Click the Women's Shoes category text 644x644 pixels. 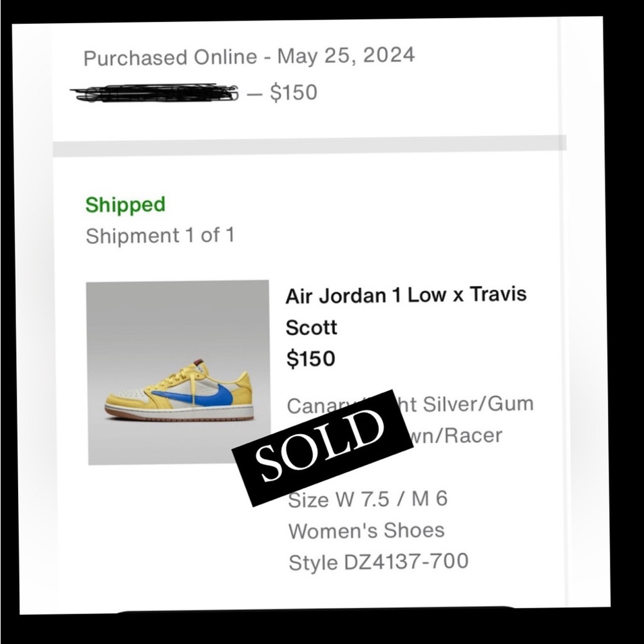click(366, 530)
